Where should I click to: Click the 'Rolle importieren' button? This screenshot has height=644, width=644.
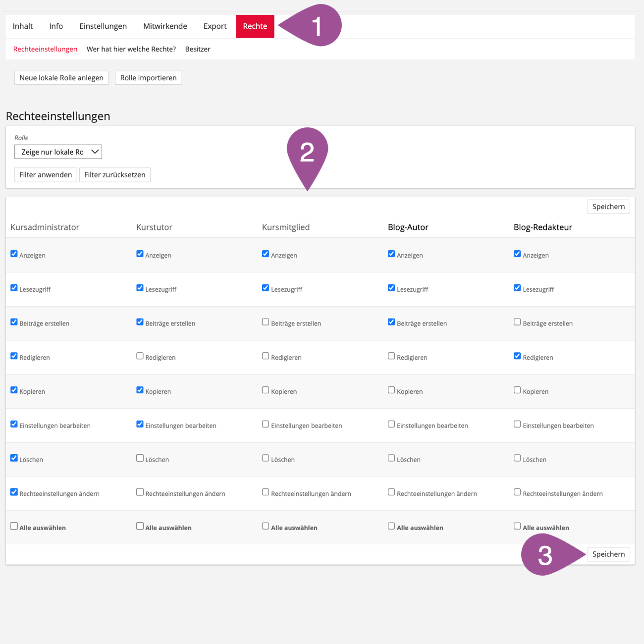[x=148, y=78]
